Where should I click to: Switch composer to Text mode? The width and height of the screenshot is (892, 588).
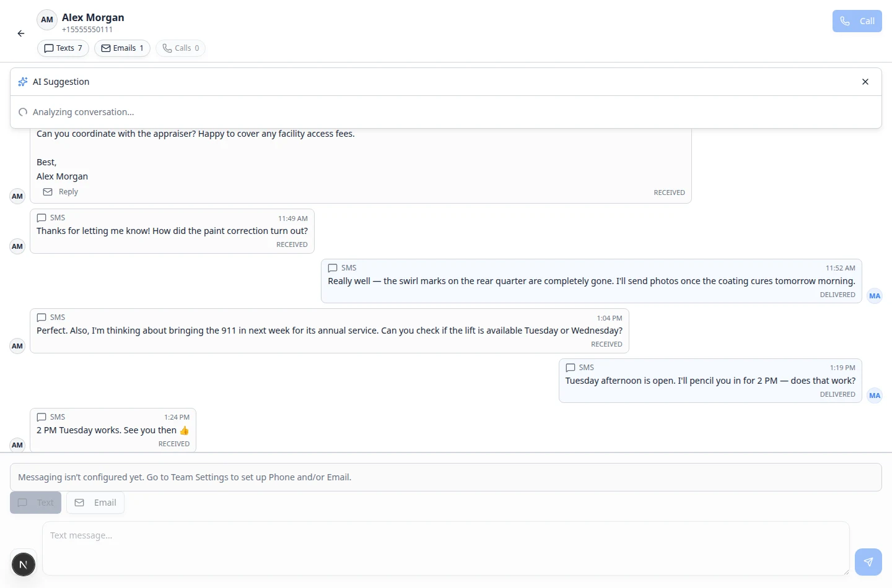pos(35,503)
